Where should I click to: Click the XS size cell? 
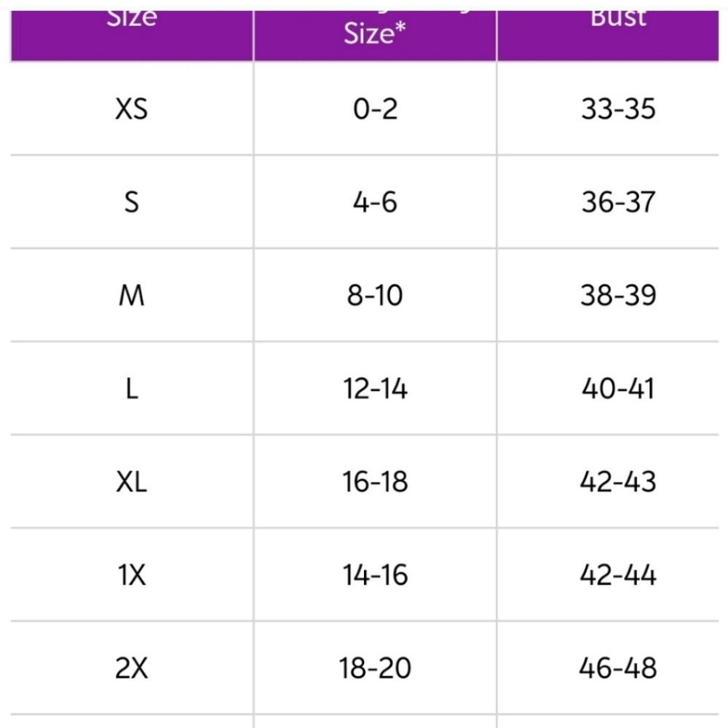131,109
